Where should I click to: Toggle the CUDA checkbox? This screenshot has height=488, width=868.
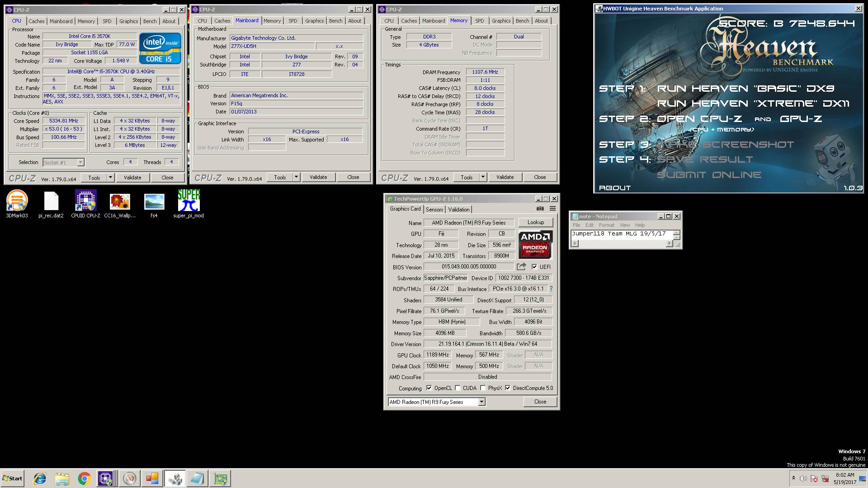(x=458, y=388)
